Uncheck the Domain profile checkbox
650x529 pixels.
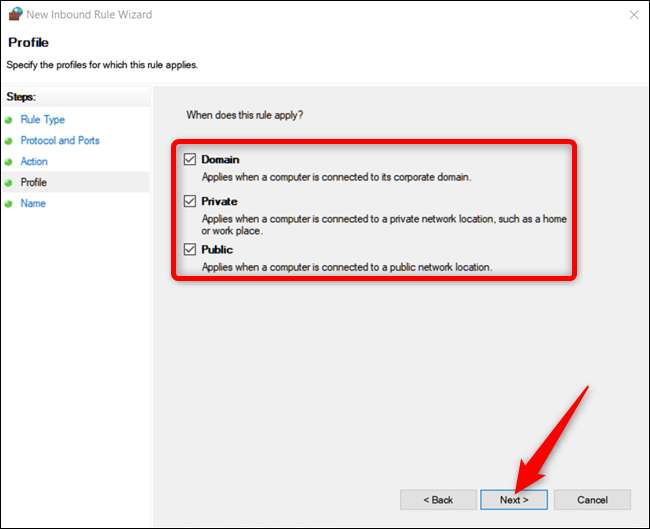click(x=190, y=160)
